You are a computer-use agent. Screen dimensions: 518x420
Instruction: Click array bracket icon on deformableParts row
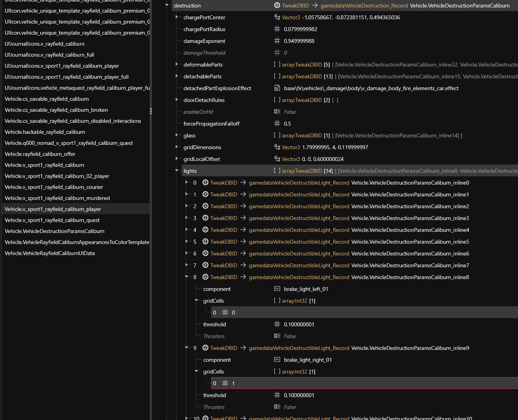click(277, 65)
